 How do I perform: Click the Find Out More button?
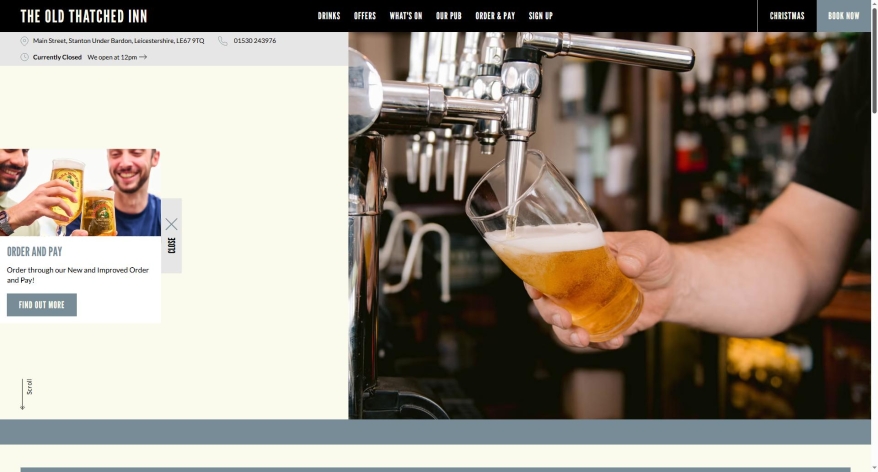(42, 305)
